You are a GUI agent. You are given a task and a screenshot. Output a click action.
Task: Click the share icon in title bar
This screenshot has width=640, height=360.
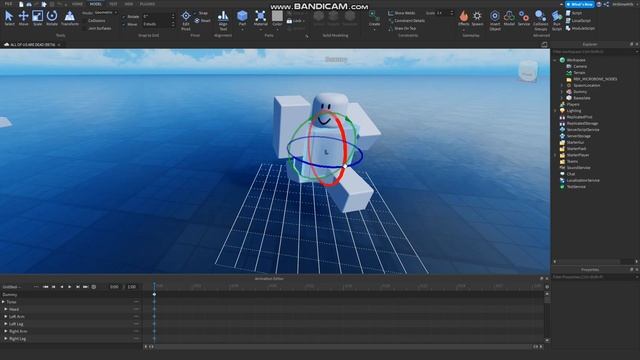pos(606,4)
